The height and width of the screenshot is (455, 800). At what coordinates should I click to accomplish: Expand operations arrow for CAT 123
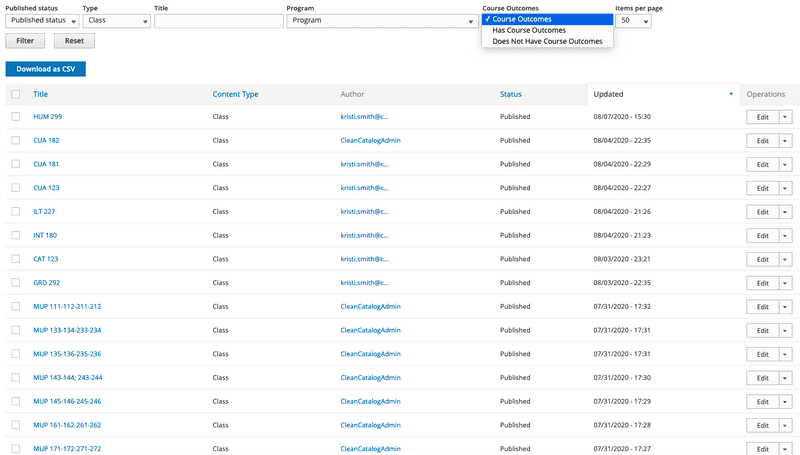[785, 260]
